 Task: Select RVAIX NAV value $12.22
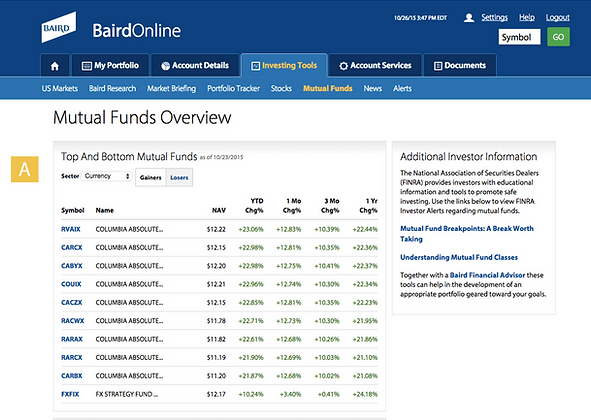(x=216, y=229)
